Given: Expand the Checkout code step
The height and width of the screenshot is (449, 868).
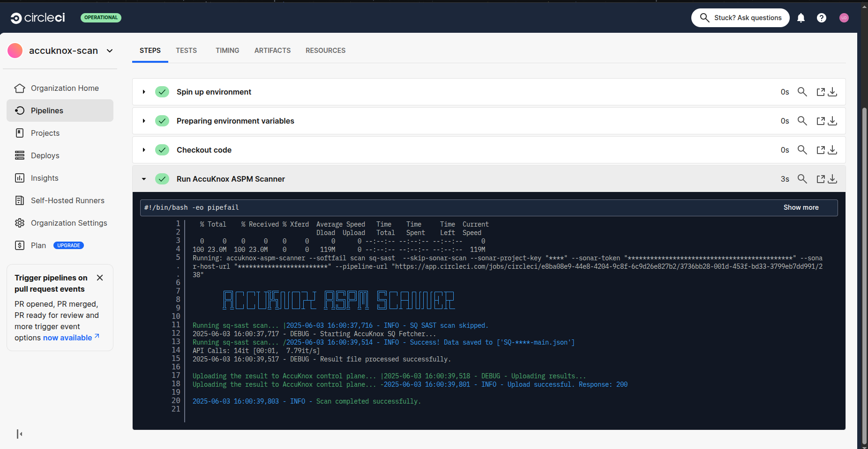Looking at the screenshot, I should pyautogui.click(x=144, y=150).
